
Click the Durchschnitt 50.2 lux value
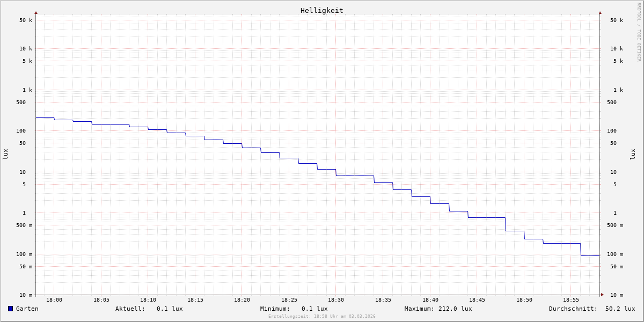tap(620, 309)
